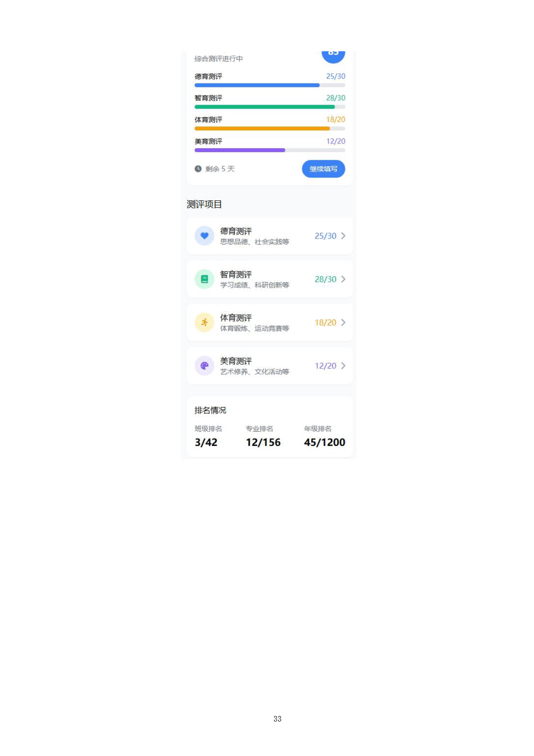
Task: Open the 德育测评 思想品德 list item
Action: (270, 236)
